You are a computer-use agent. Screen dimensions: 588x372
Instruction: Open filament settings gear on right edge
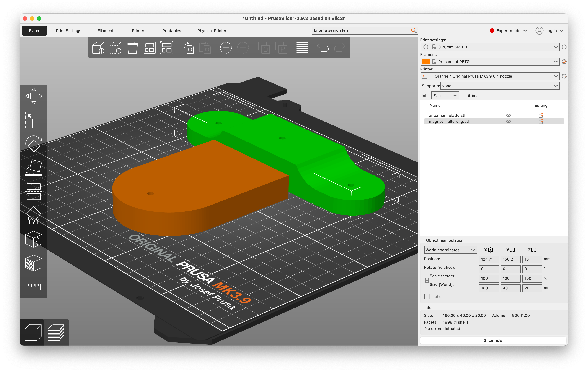tap(564, 61)
